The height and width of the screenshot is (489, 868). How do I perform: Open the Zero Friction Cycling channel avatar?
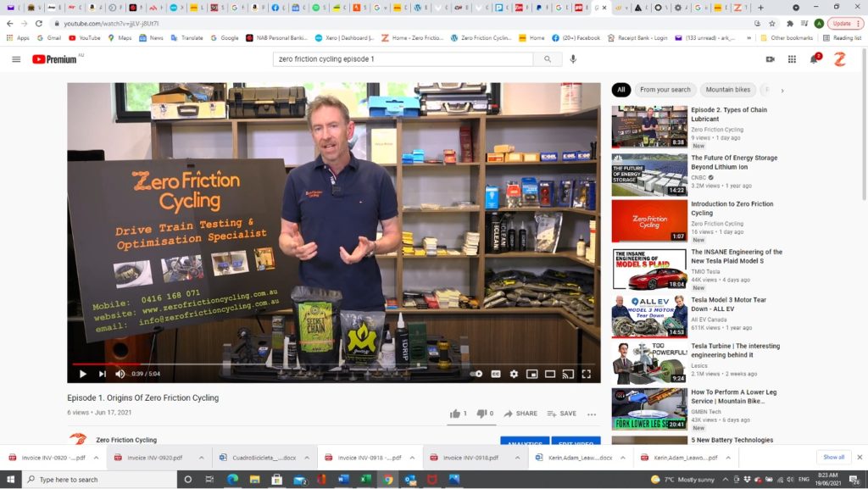(78, 439)
